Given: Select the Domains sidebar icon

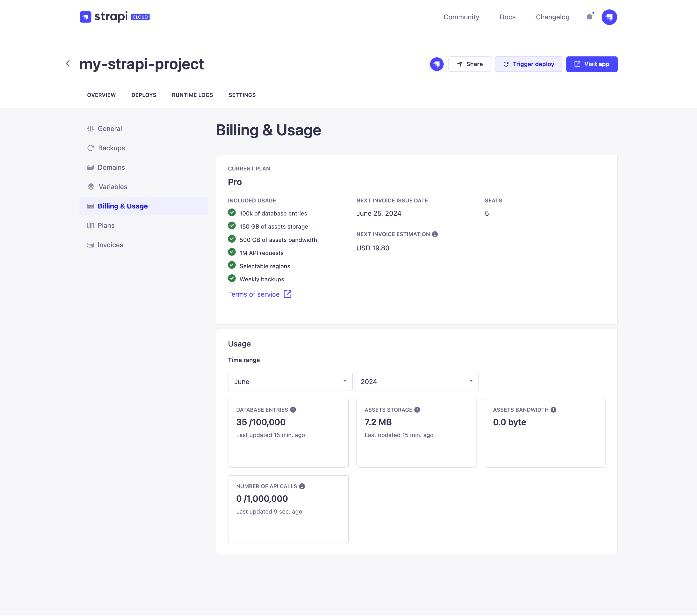Looking at the screenshot, I should (90, 167).
